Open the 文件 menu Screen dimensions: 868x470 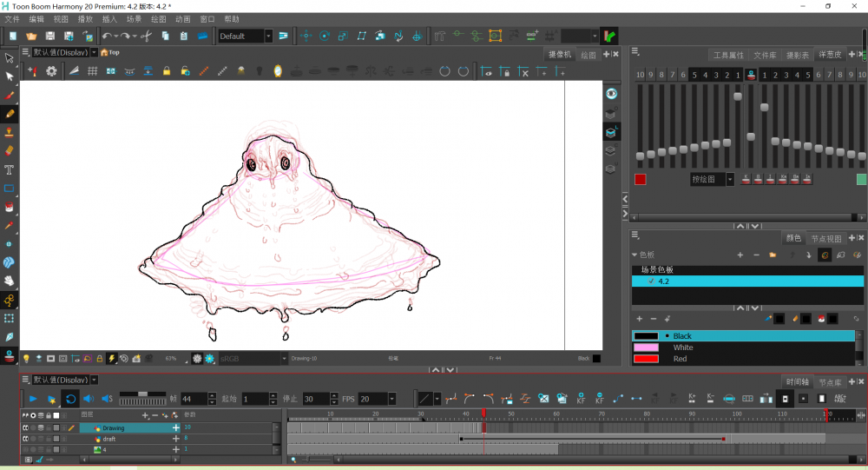pyautogui.click(x=12, y=18)
